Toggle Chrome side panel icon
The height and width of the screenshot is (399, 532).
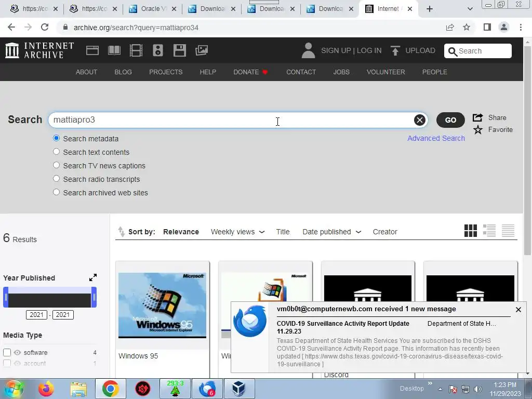coord(487,27)
